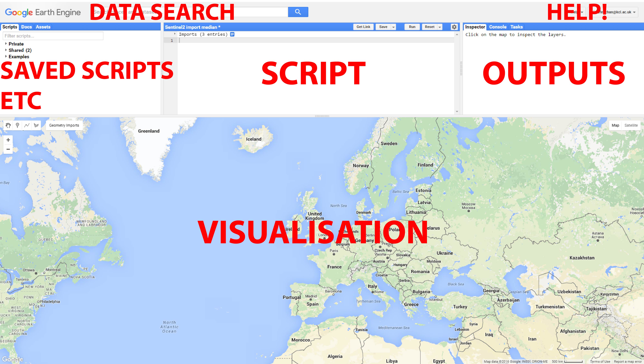Open the Terms of Use link
Viewport: 644px width, 364px height.
click(x=600, y=361)
